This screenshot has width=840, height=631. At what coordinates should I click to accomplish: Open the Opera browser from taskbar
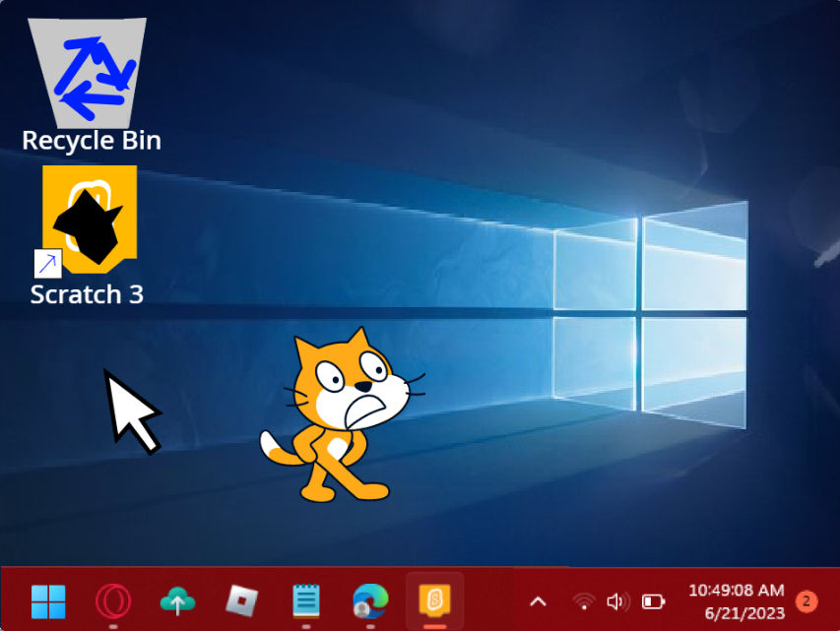click(113, 601)
